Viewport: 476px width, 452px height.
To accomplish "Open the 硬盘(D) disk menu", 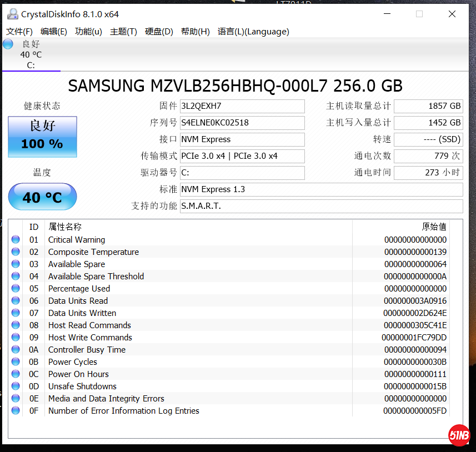I will pos(159,32).
